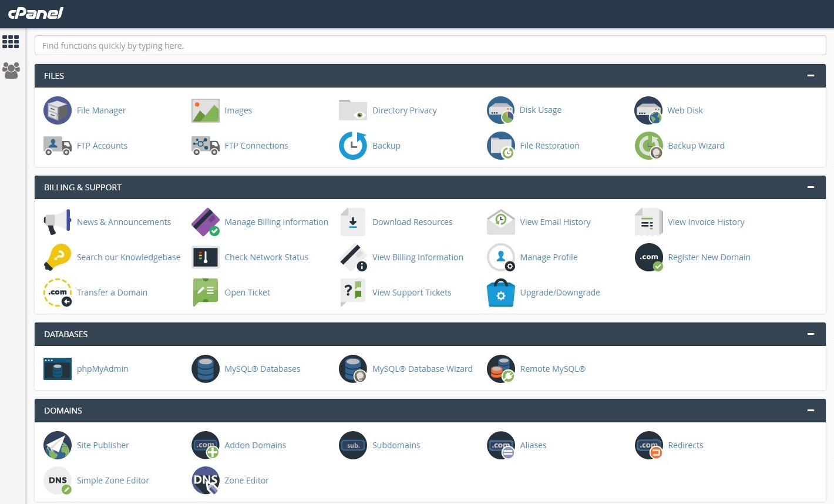Click the Backup clock icon

click(353, 146)
